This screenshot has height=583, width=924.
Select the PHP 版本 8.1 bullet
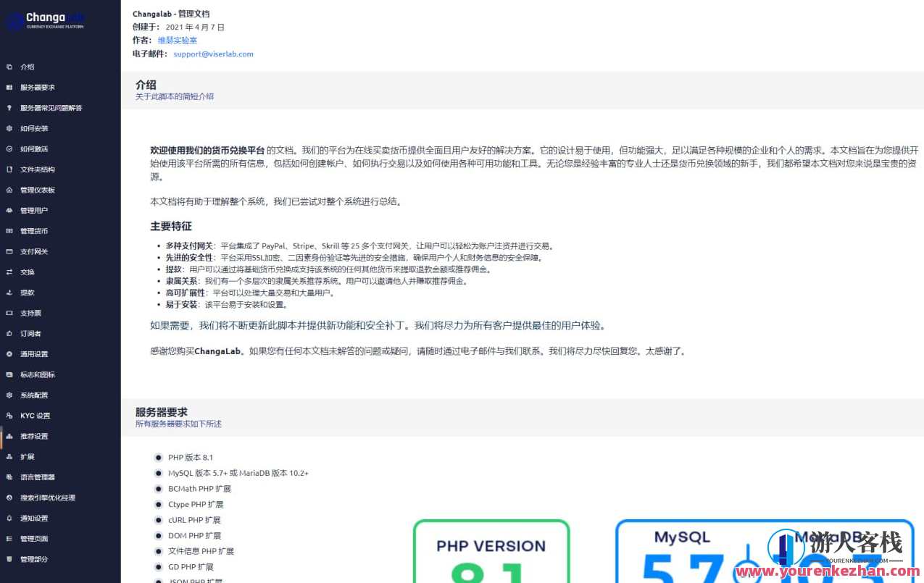(x=158, y=457)
